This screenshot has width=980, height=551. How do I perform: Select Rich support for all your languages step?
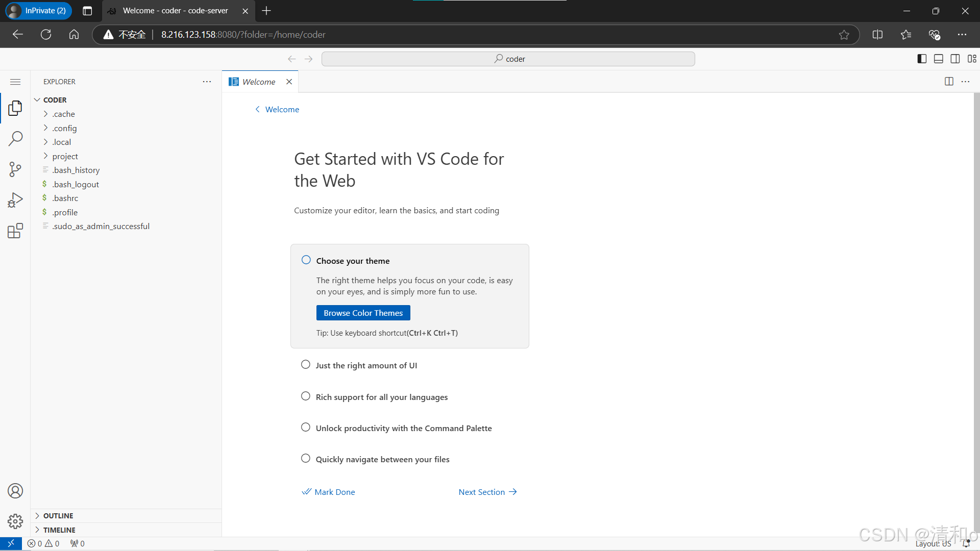pyautogui.click(x=305, y=396)
